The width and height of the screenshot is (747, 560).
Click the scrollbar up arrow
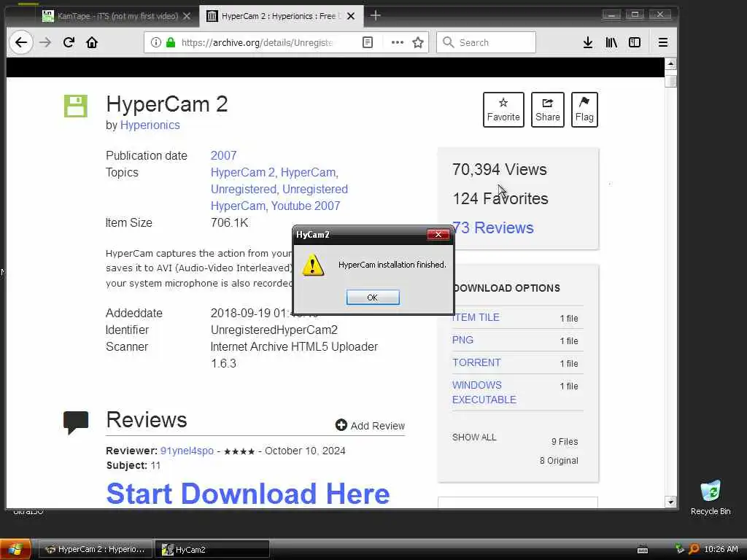point(671,64)
